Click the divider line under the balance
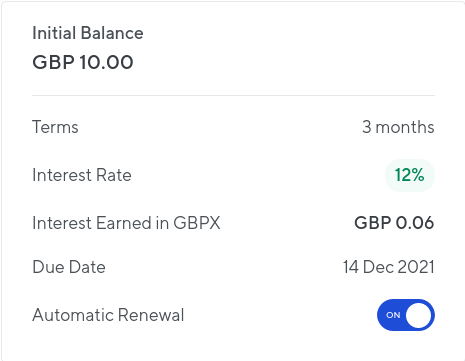The height and width of the screenshot is (361, 465). 233,95
